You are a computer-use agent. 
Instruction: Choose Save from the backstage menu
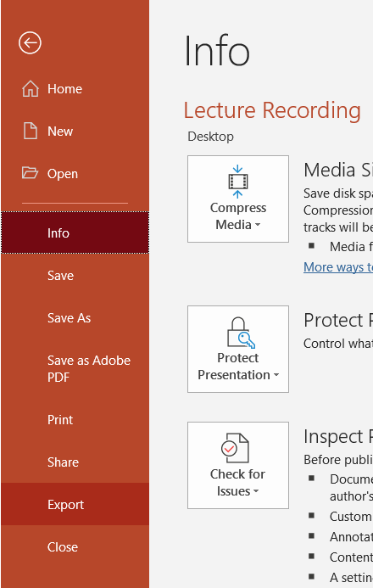coord(75,276)
